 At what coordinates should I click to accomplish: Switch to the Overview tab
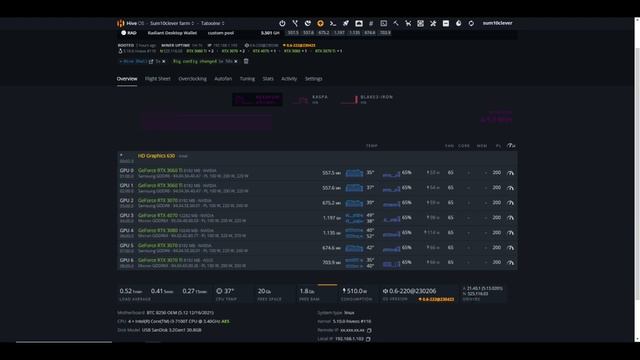click(x=127, y=79)
